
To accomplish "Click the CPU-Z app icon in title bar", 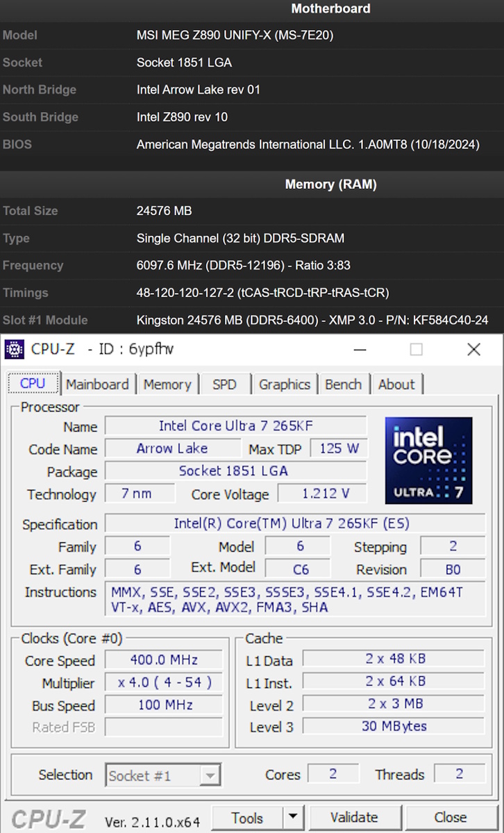I will pyautogui.click(x=14, y=349).
